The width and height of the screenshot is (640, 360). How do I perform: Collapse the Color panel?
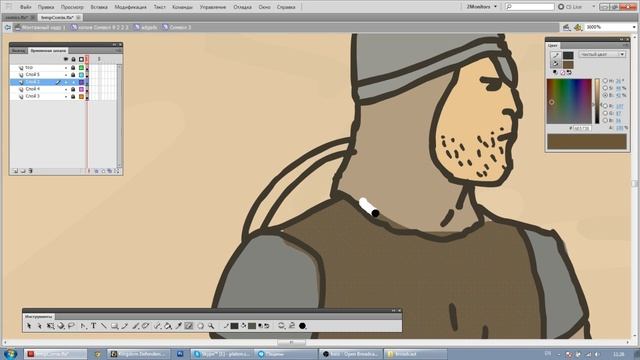pos(622,39)
